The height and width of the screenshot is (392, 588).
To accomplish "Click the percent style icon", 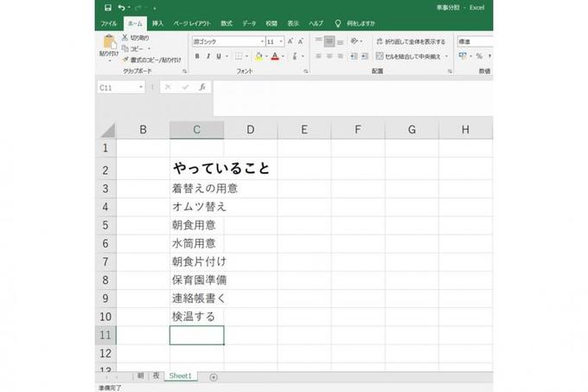I will point(479,56).
